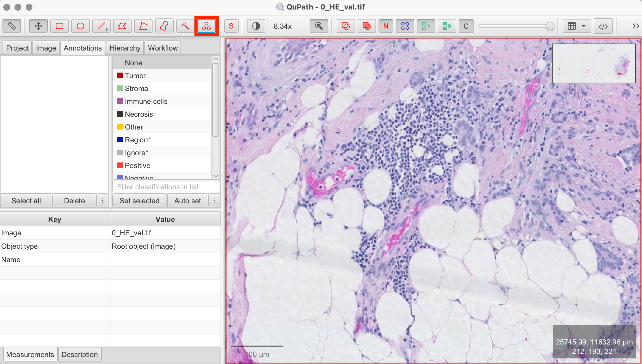This screenshot has height=364, width=642.
Task: Click the Zoom to fit button
Action: pyautogui.click(x=319, y=26)
